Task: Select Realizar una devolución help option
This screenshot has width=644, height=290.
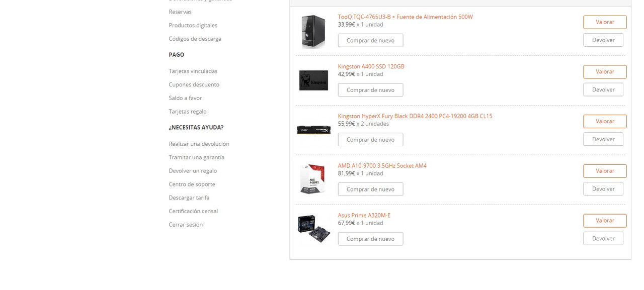Action: (x=199, y=144)
